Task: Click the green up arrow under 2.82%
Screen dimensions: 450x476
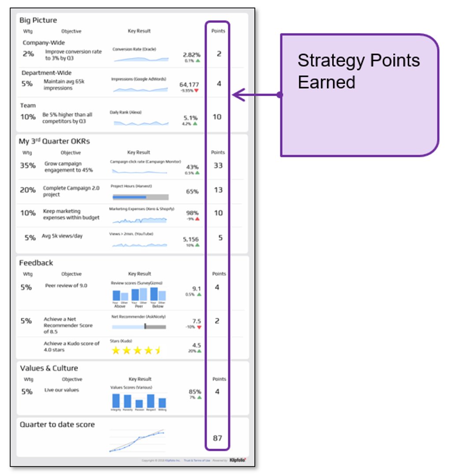Action: pos(198,61)
